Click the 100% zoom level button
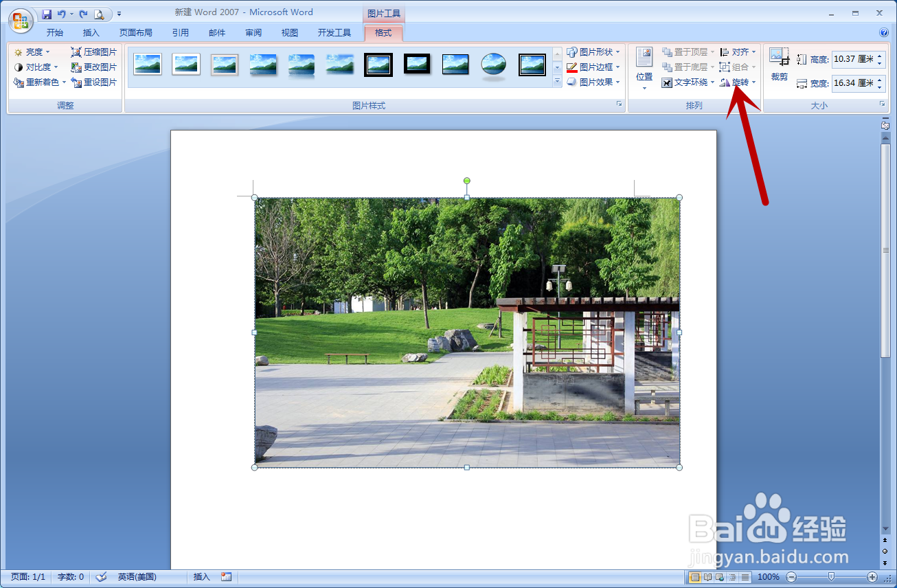 coord(768,577)
